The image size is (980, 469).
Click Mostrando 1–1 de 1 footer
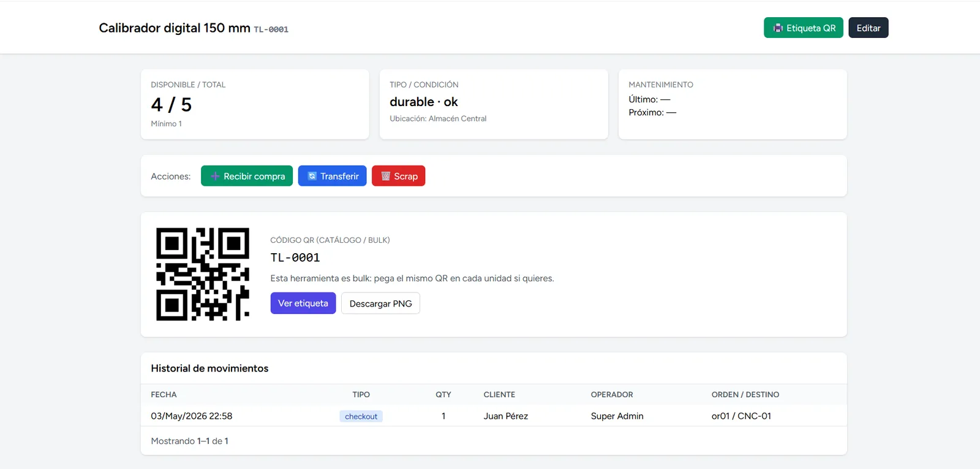click(190, 441)
